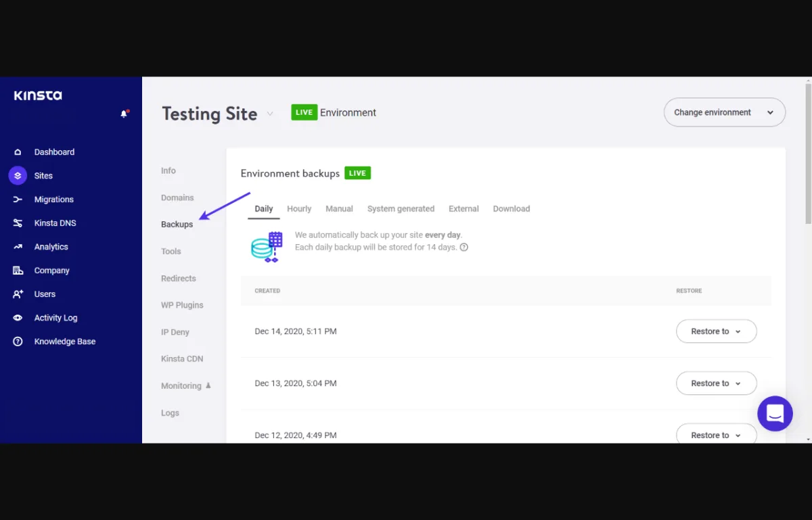Screen dimensions: 812x520
Task: Click the Dec 12, 2020, 4:49 PM entry
Action: click(x=296, y=435)
